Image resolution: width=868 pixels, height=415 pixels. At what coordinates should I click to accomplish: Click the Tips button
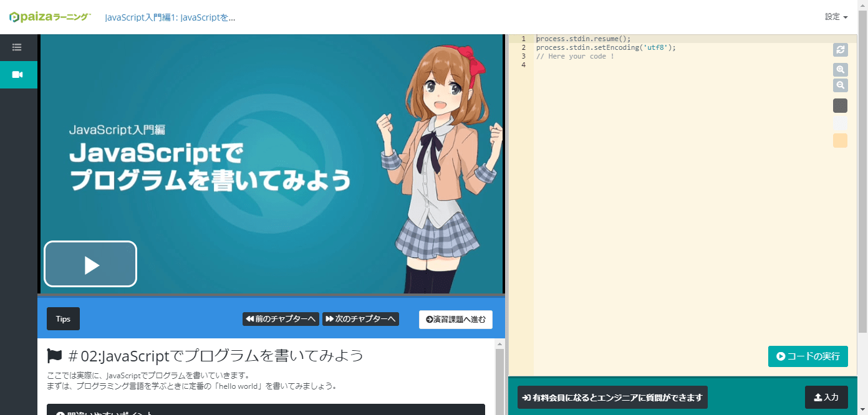[x=62, y=318]
